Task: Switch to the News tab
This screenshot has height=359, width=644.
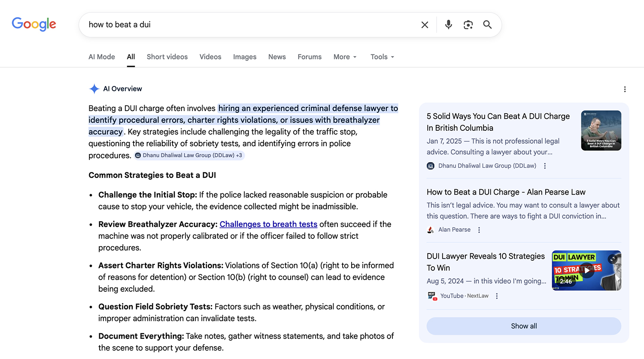Action: point(277,57)
